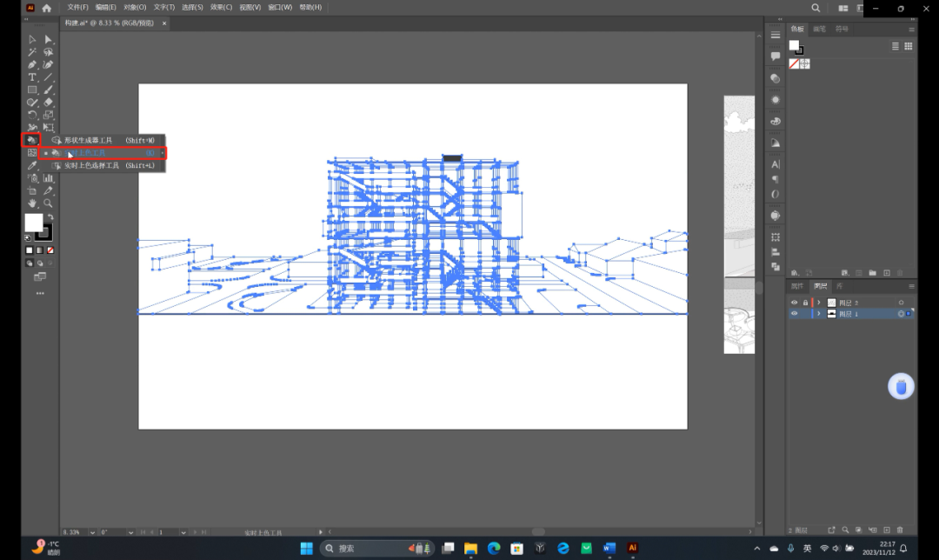Screen dimensions: 939x560
Task: Swap fill and stroke colors arrow
Action: [51, 217]
